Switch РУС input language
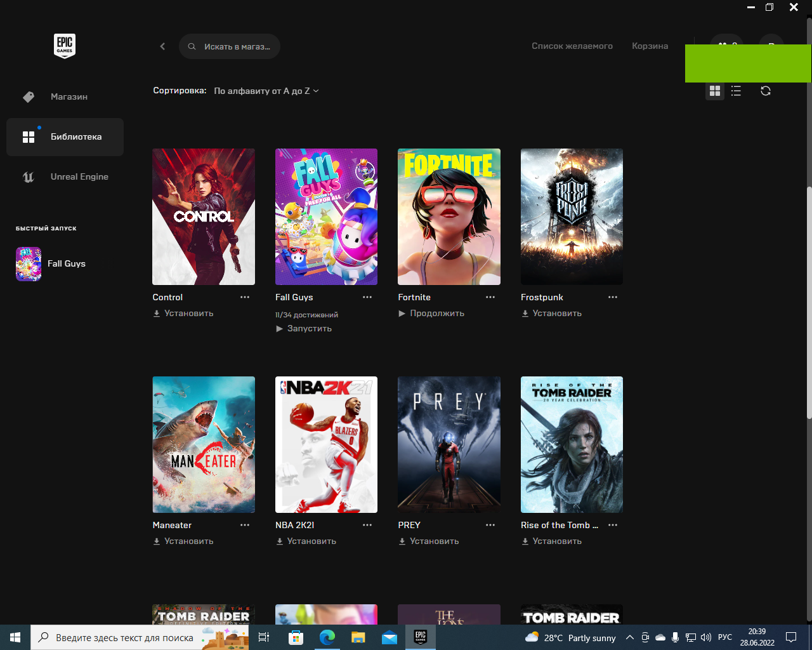812x650 pixels. [x=725, y=637]
